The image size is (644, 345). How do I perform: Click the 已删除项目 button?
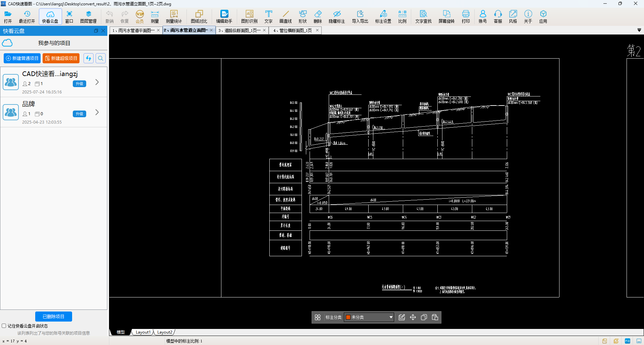54,317
